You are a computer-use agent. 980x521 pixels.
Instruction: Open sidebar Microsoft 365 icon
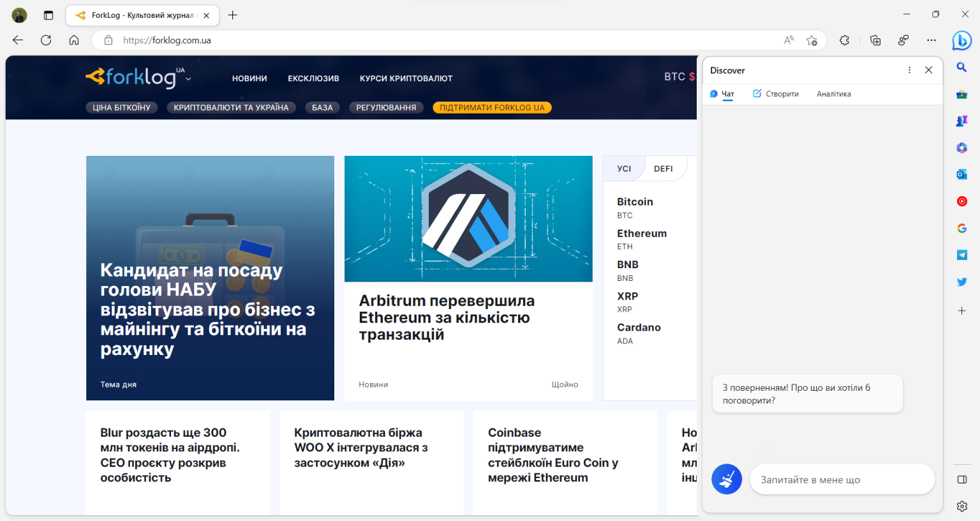pos(961,147)
